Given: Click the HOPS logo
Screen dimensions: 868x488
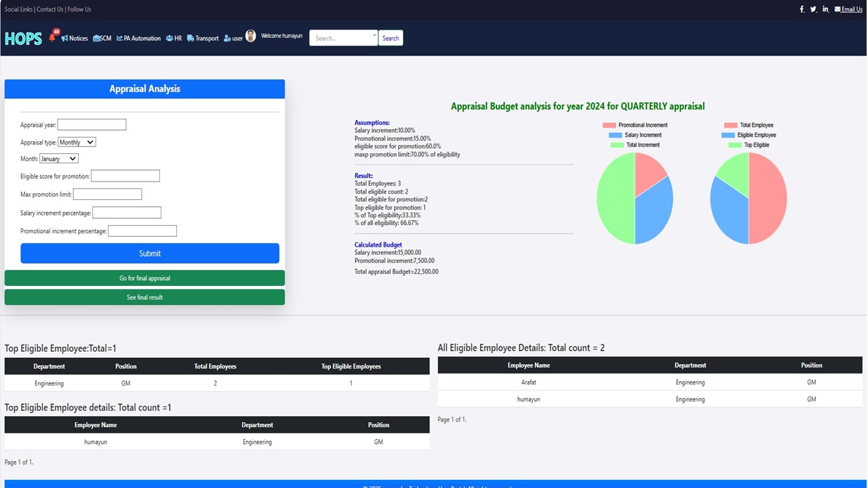Looking at the screenshot, I should 23,39.
